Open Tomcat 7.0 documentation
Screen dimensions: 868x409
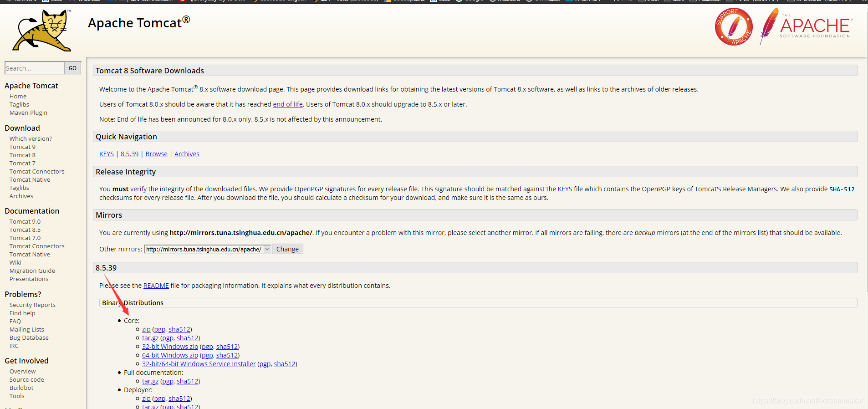pos(25,238)
